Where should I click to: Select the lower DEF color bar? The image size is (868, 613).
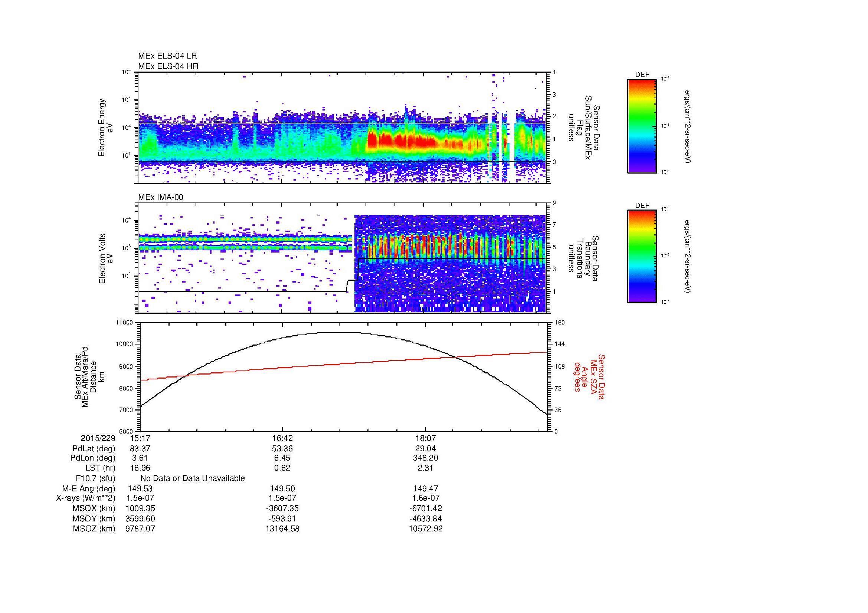642,257
